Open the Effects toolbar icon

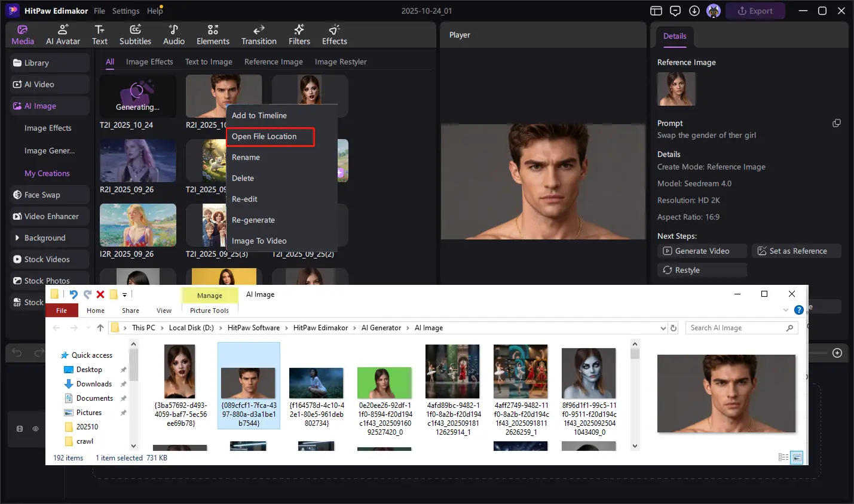(x=334, y=35)
